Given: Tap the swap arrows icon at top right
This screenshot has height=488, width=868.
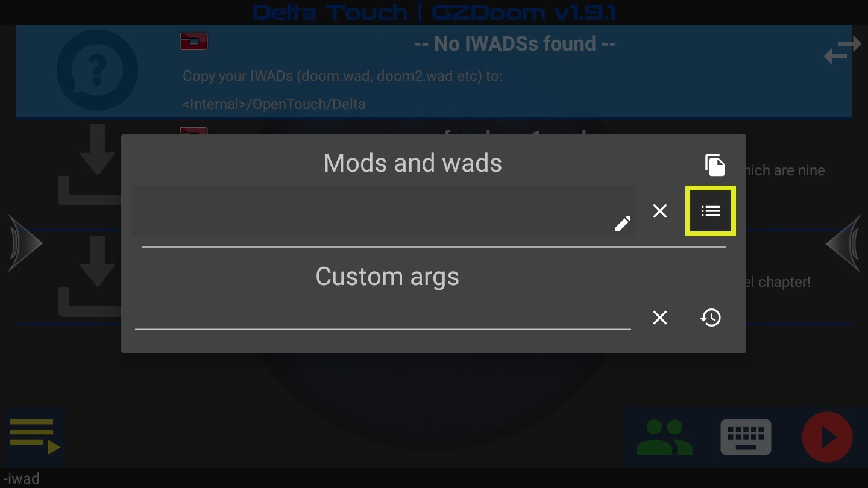Looking at the screenshot, I should (842, 50).
